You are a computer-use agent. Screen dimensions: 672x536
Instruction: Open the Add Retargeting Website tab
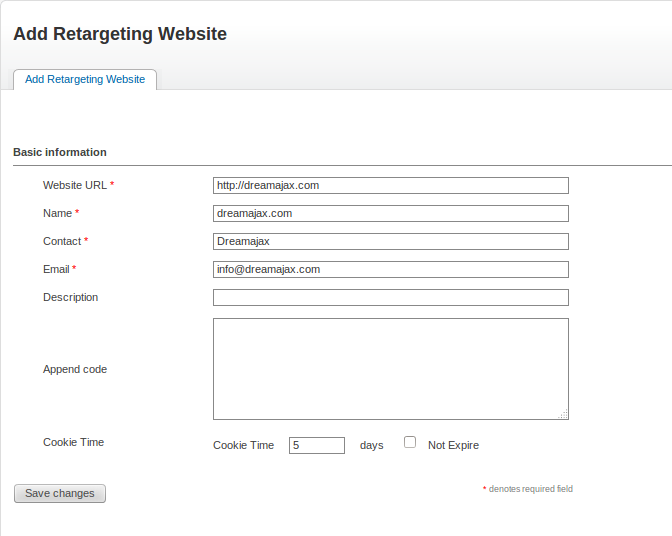click(x=85, y=79)
